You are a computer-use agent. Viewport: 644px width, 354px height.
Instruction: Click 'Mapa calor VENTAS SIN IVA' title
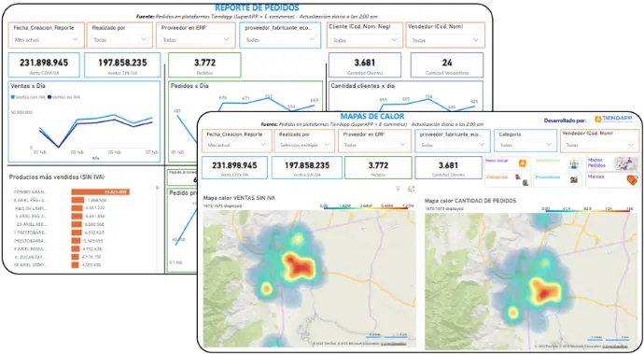240,198
